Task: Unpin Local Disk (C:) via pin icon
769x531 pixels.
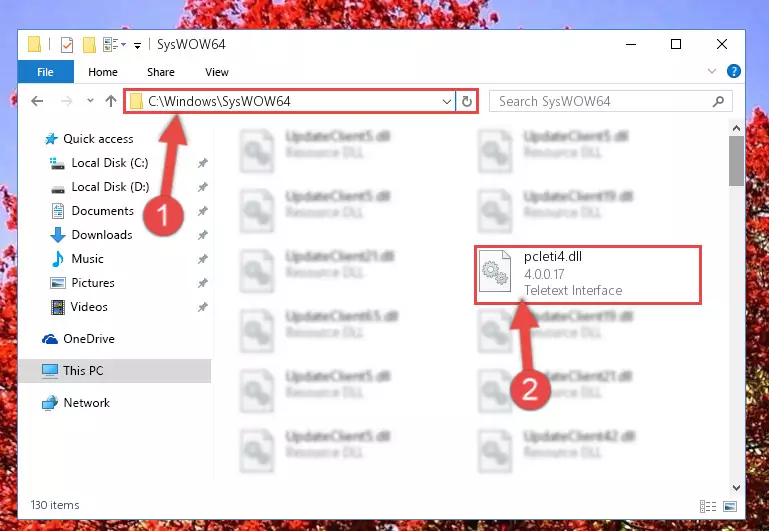Action: [203, 163]
